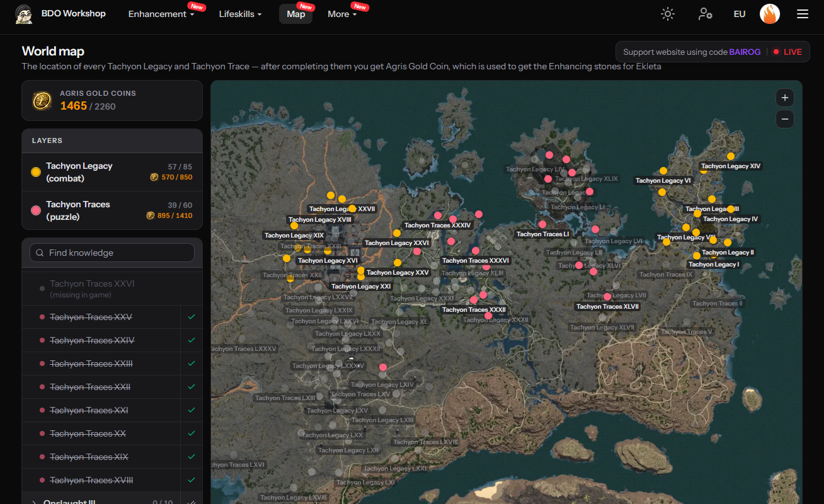Click the support code BAIROG link
This screenshot has height=504, width=824.
745,52
